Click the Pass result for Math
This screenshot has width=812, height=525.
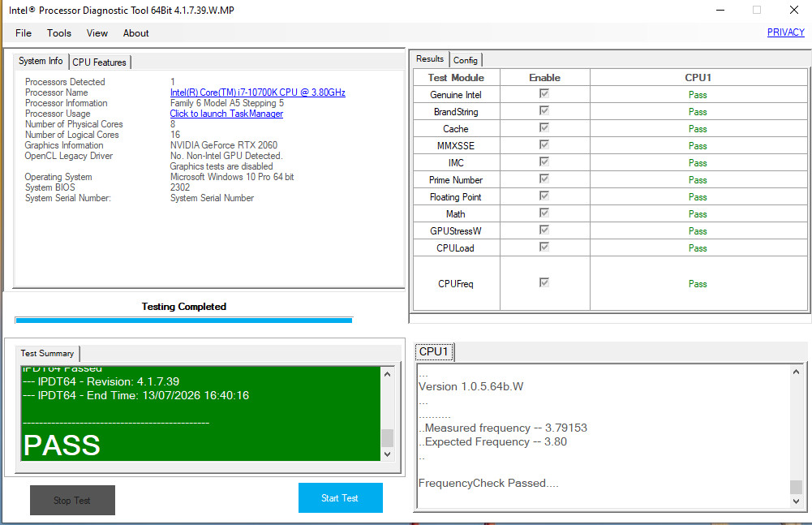tap(698, 214)
